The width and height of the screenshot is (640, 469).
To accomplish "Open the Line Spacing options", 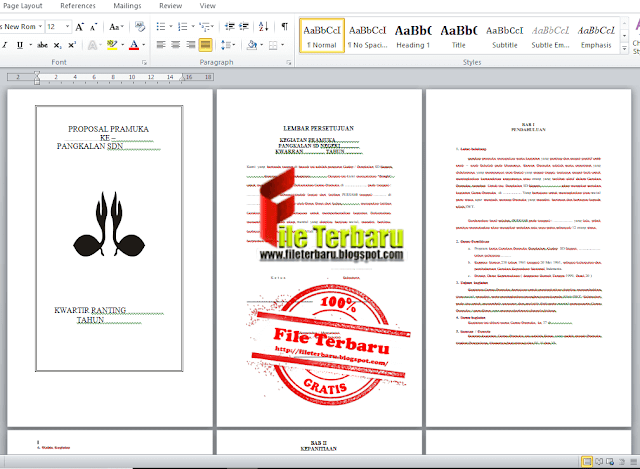I will tap(228, 45).
